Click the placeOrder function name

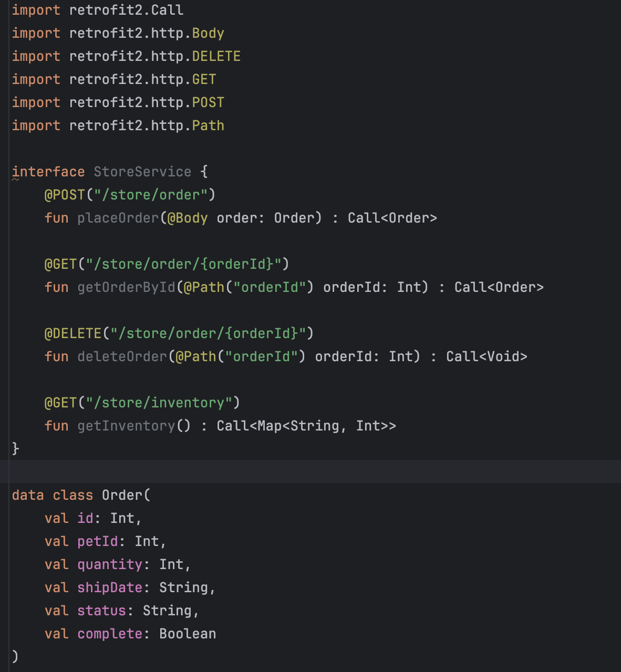(118, 218)
